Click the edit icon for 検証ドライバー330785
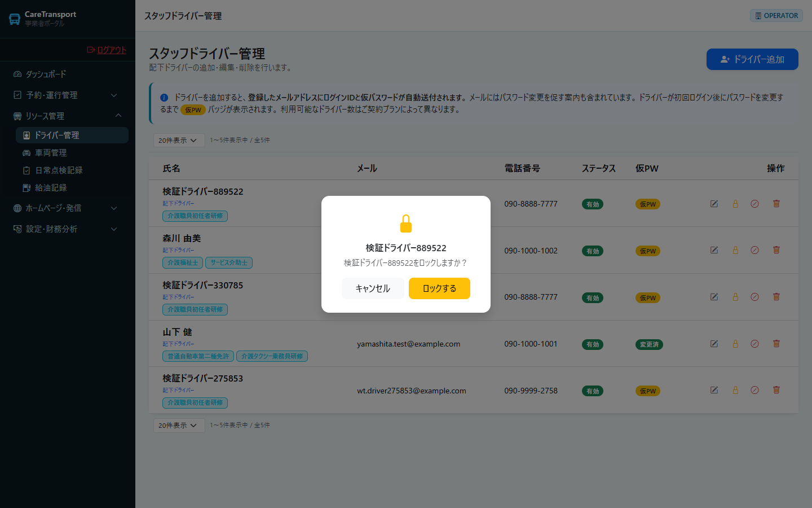Image resolution: width=812 pixels, height=508 pixels. pos(714,297)
